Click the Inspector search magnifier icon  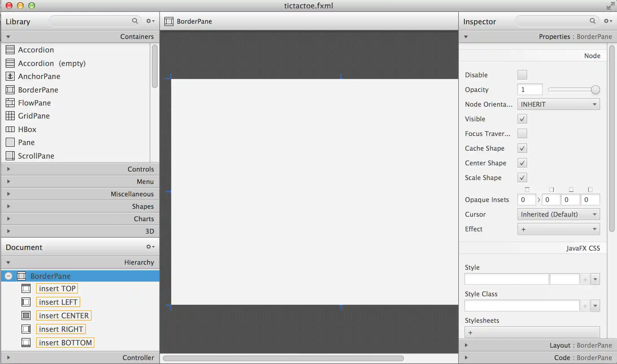(592, 21)
